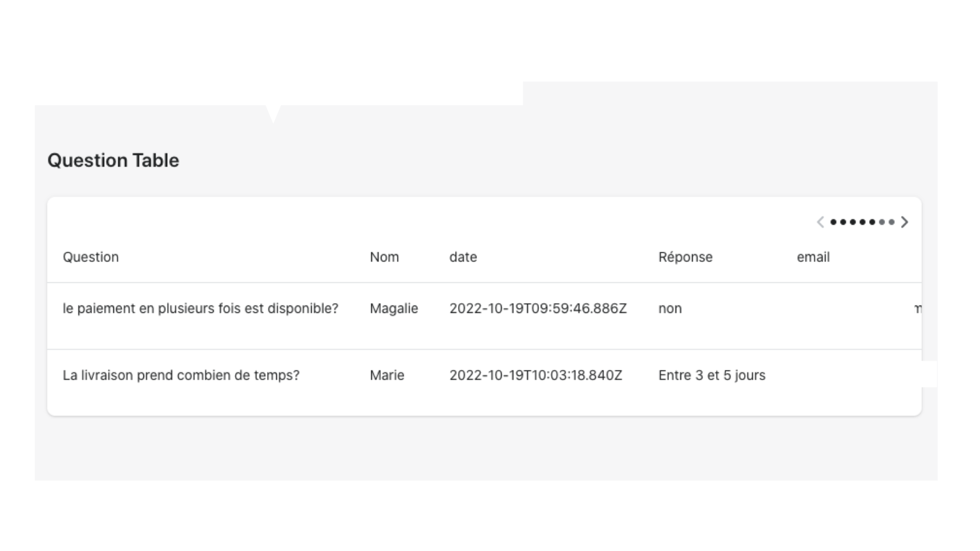Click the email column header

[x=813, y=257]
